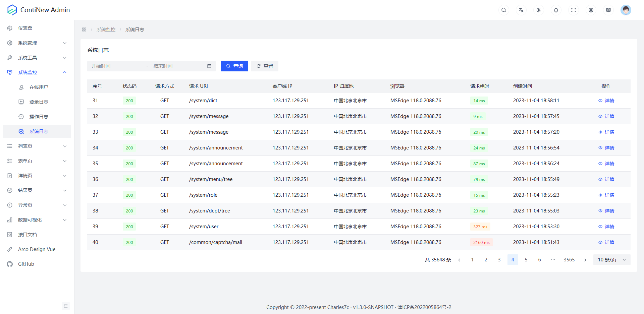This screenshot has width=644, height=314.
Task: Collapse the sidebar with the bottom icon
Action: pyautogui.click(x=66, y=306)
